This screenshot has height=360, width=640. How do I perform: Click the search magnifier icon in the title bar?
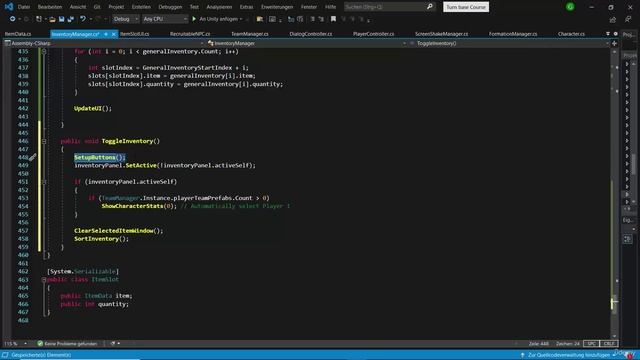(429, 7)
